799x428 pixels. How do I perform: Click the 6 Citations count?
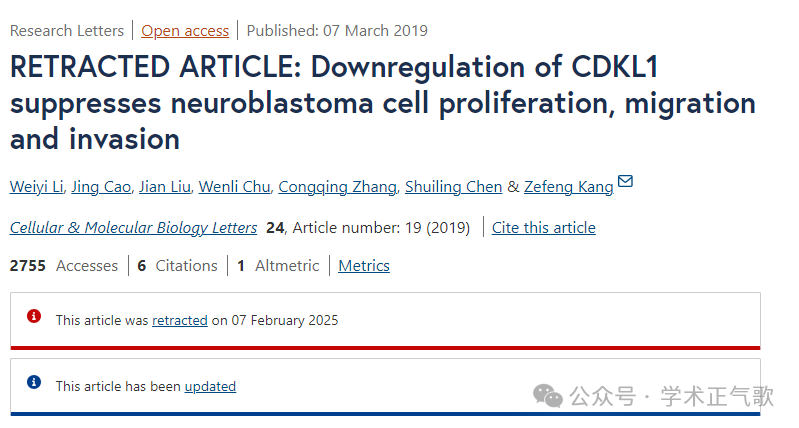177,265
